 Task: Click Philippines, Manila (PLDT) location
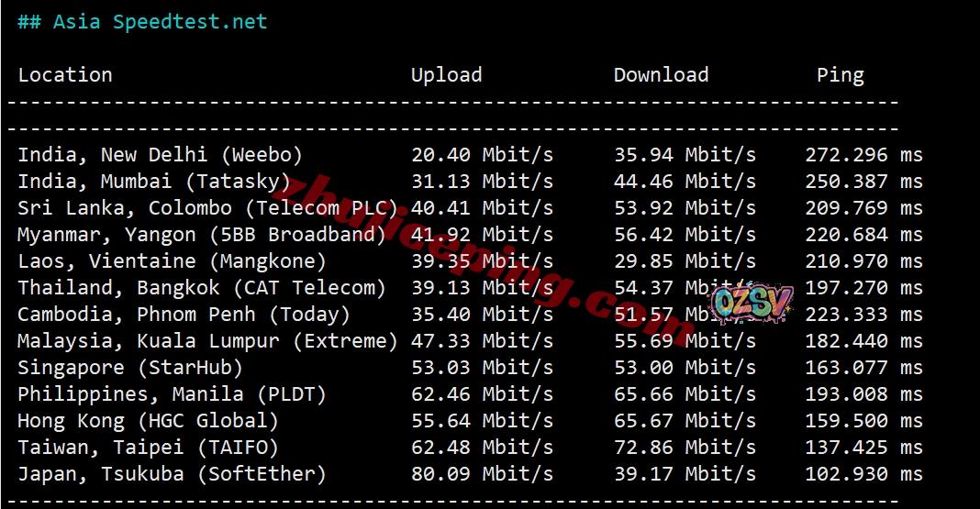(172, 394)
